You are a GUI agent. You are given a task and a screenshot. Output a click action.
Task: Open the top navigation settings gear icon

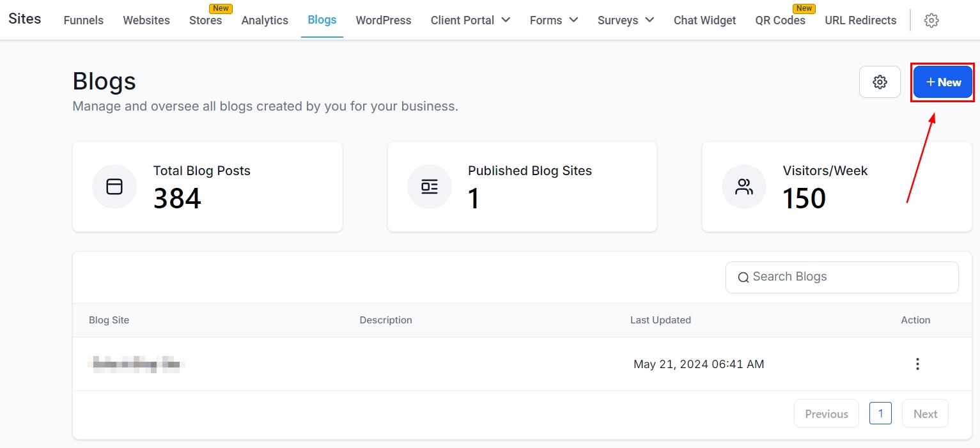point(931,20)
